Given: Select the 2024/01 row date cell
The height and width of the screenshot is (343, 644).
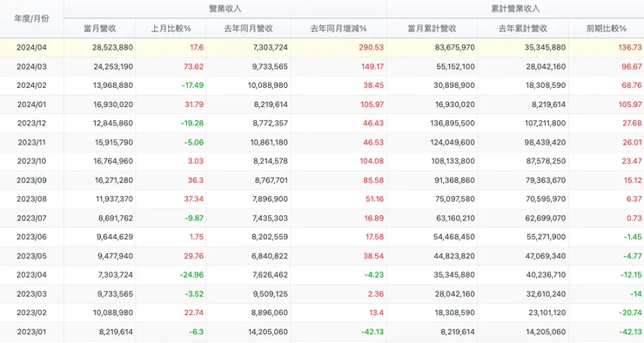Looking at the screenshot, I should 31,104.
